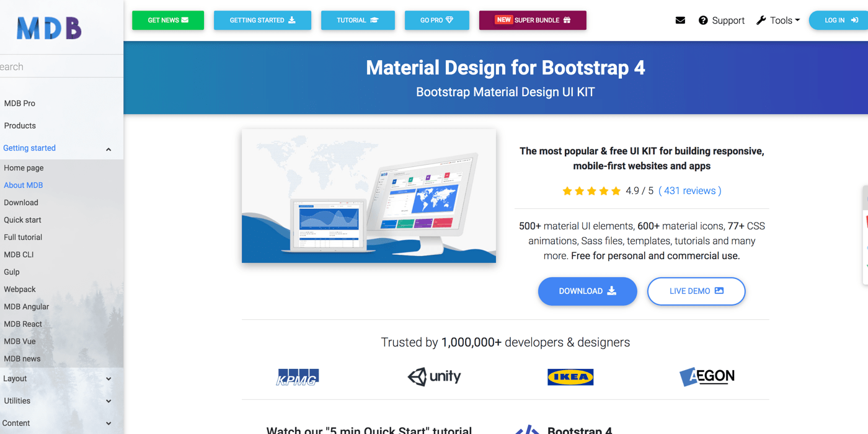This screenshot has height=434, width=868.
Task: Click the dashboard preview image
Action: [x=369, y=196]
